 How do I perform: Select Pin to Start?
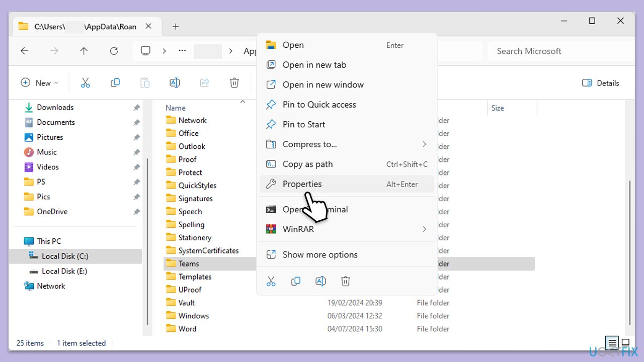click(x=347, y=125)
